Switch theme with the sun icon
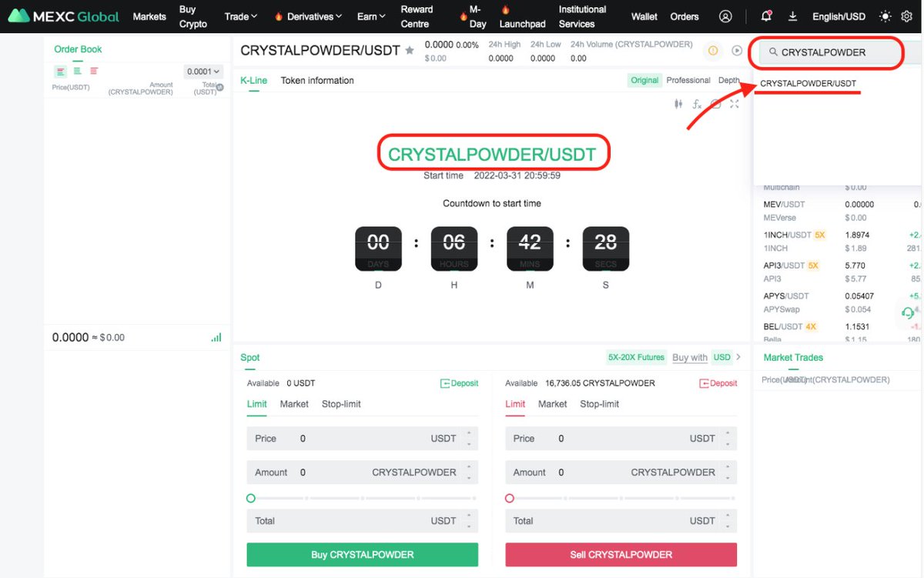This screenshot has height=578, width=924. click(885, 16)
